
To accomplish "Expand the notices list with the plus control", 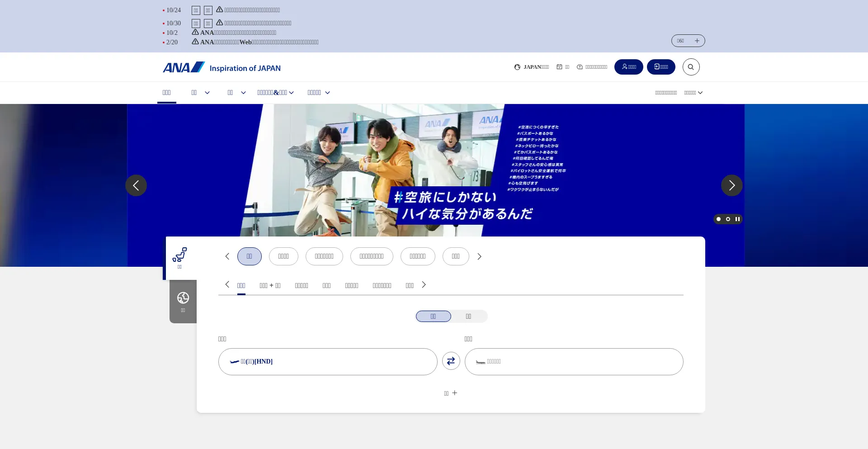I will click(697, 41).
